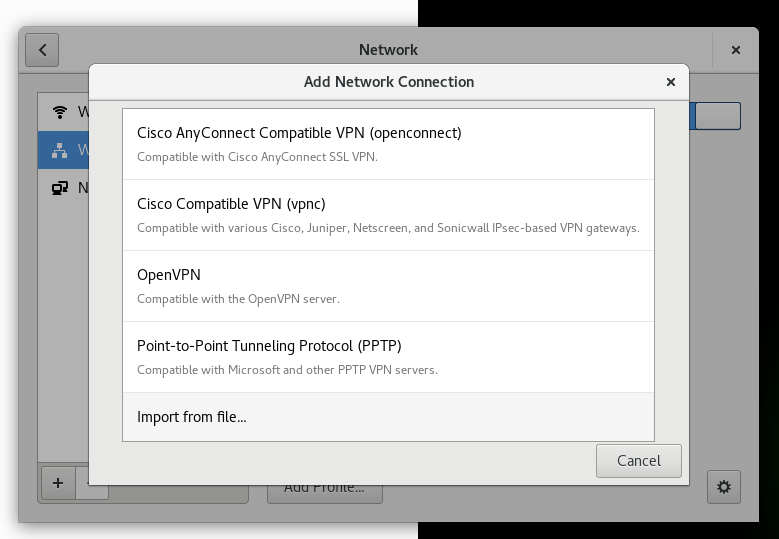Choose Cisco Compatible VPN (vpnc)

tap(389, 215)
